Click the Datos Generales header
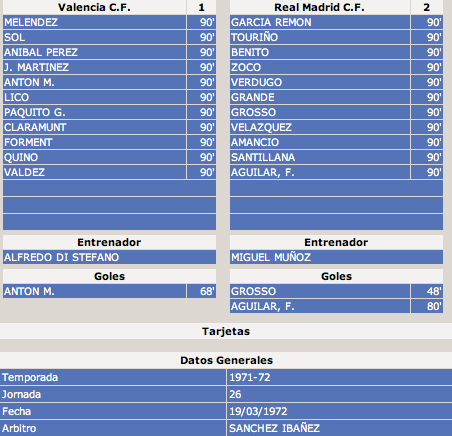 pyautogui.click(x=226, y=360)
